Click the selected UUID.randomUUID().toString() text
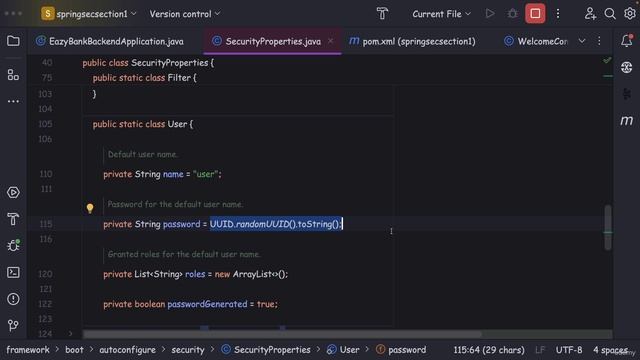Image resolution: width=640 pixels, height=360 pixels. [x=275, y=224]
